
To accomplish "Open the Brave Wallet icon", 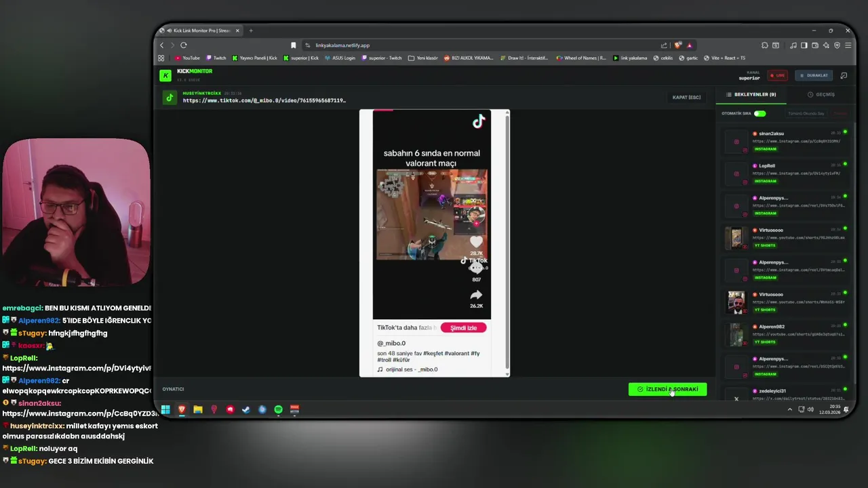I will (x=815, y=45).
